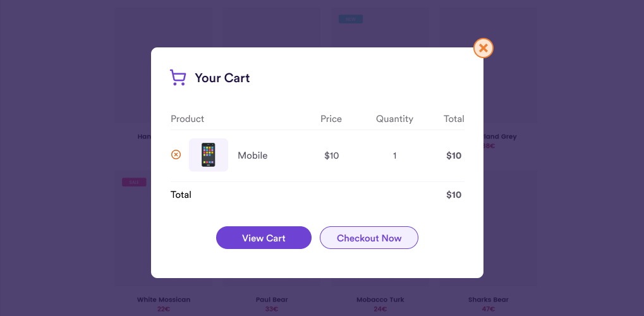Click the Total column header

click(454, 119)
